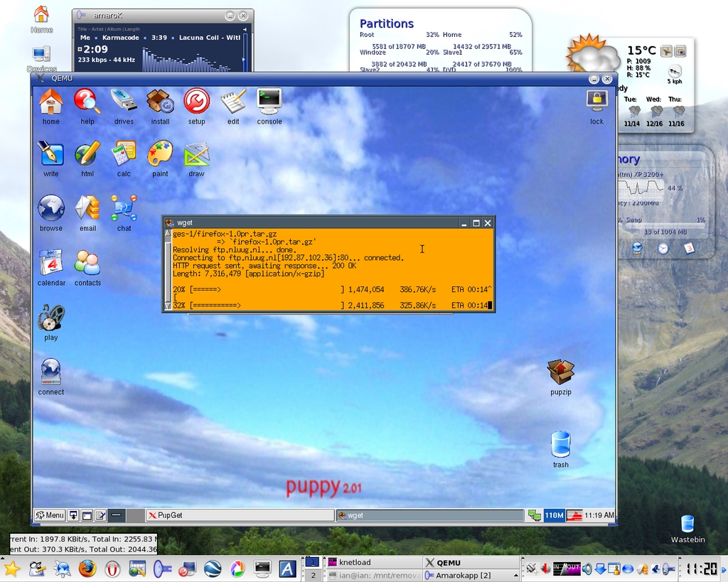This screenshot has width=728, height=582.
Task: Click the Puppy taskbar clock 11:19 AM
Action: pos(599,515)
